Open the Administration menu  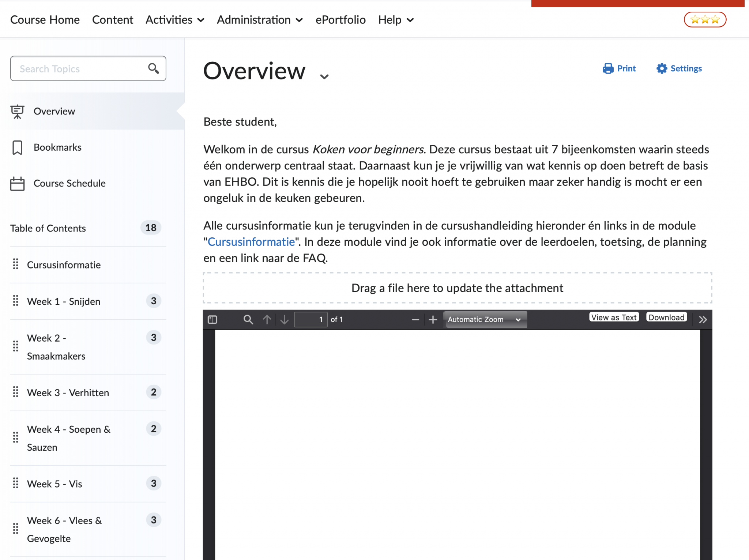[260, 20]
